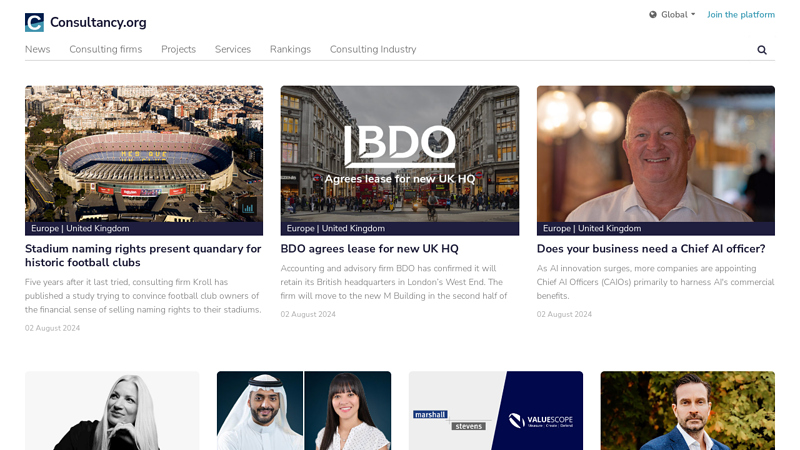
Task: Click Europe | United Kingdom tag under stadium image
Action: 80,229
